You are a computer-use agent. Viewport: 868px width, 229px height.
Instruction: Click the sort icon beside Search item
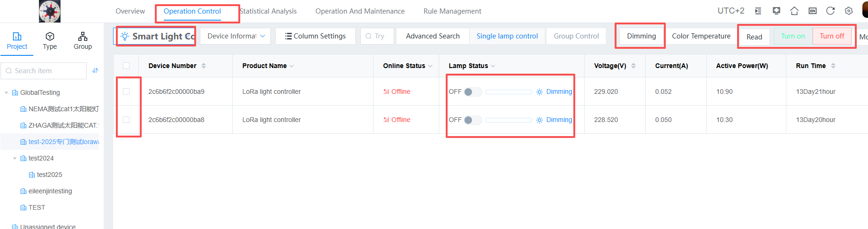95,70
